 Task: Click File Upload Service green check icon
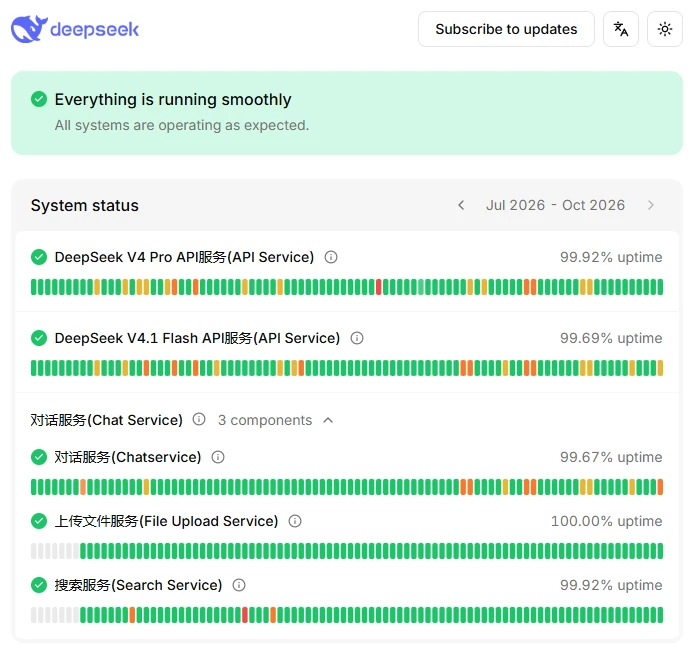(x=39, y=521)
